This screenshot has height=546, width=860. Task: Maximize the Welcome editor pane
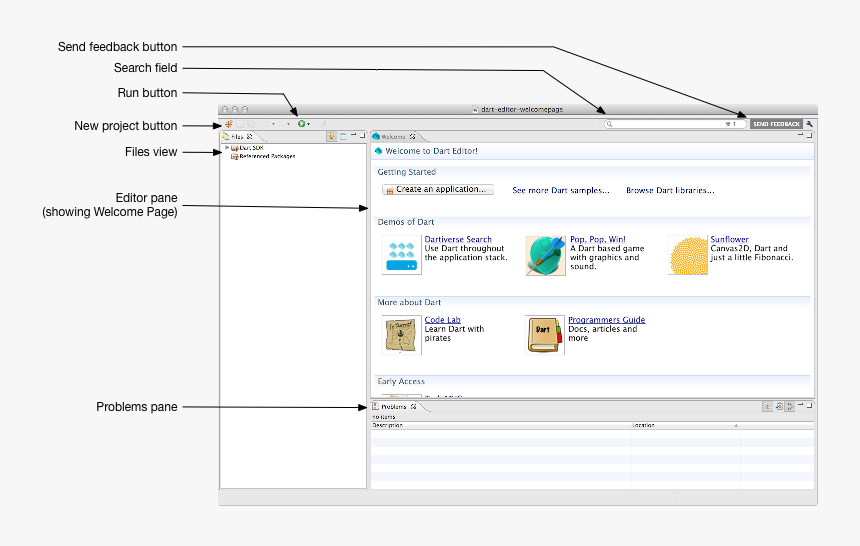coord(809,134)
